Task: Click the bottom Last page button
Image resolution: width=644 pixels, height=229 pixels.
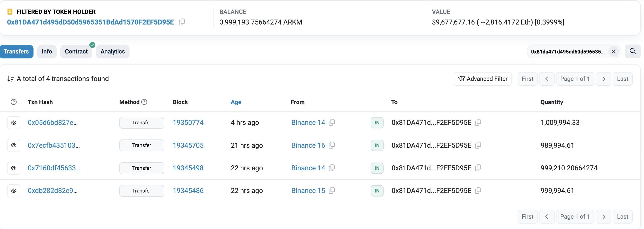Action: coord(623,217)
